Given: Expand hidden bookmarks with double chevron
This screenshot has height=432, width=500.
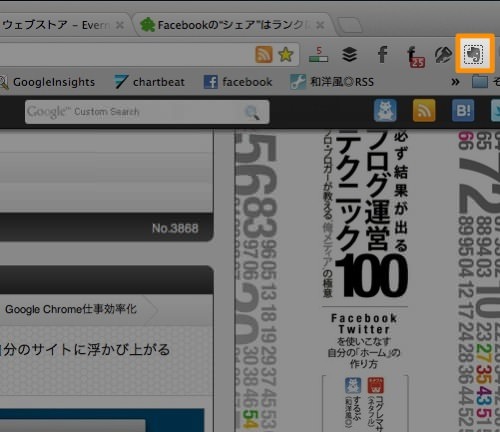Looking at the screenshot, I should click(x=455, y=82).
